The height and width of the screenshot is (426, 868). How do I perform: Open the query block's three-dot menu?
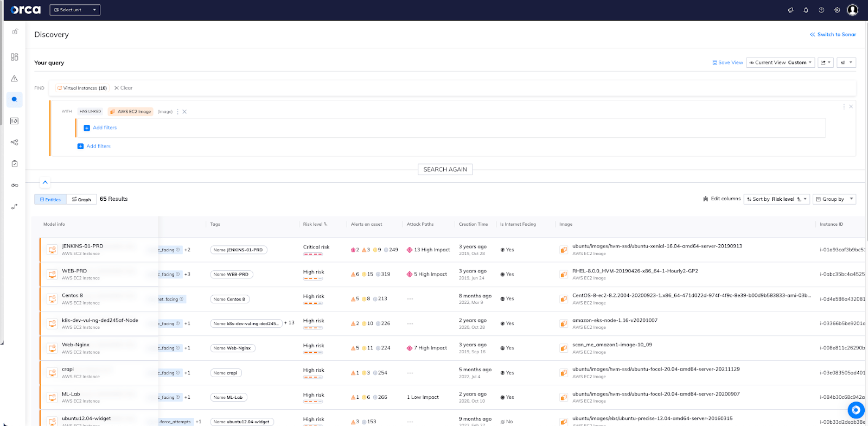[x=844, y=106]
